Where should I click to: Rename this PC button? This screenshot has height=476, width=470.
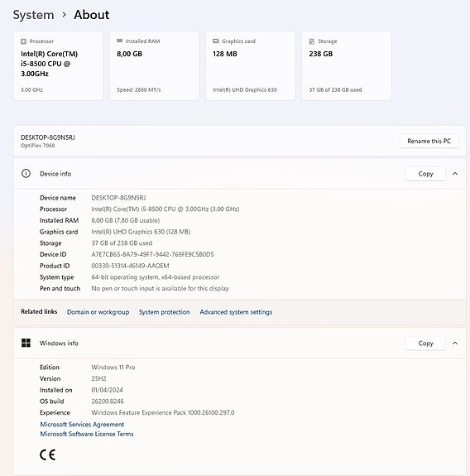(x=429, y=141)
